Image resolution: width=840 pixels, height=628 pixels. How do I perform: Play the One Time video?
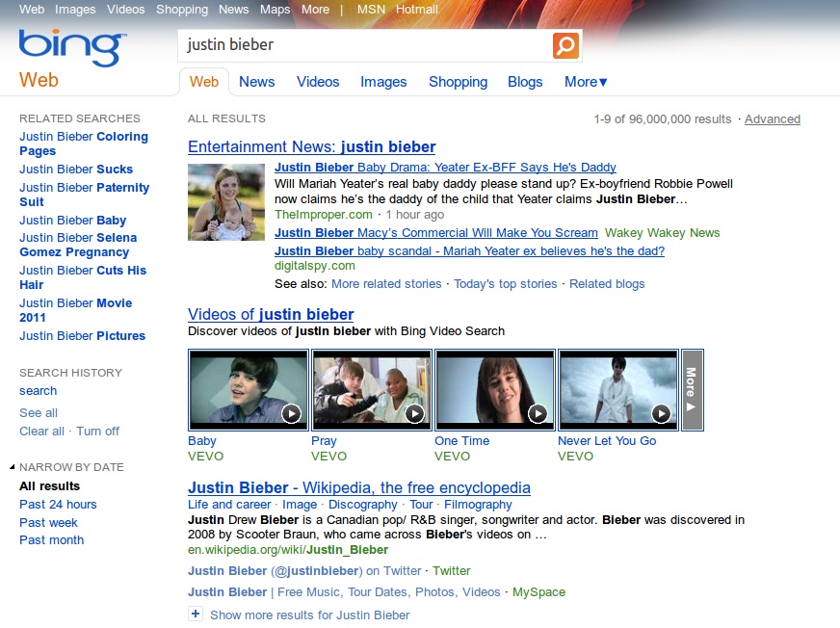[x=495, y=389]
